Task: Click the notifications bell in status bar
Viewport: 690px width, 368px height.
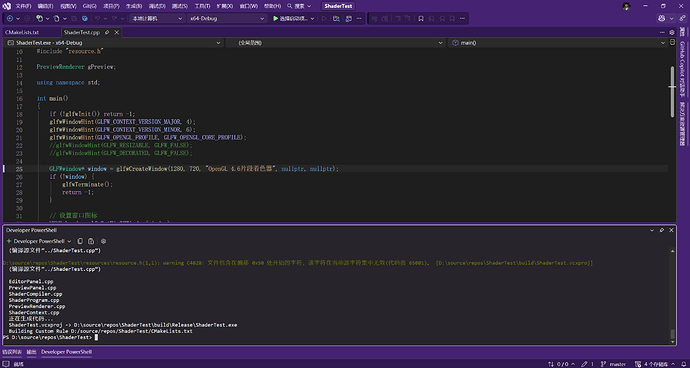Action: coord(684,364)
